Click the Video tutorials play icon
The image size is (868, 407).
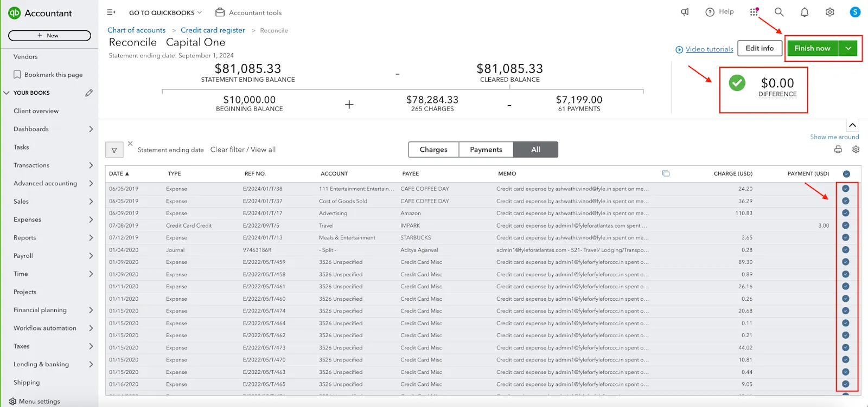679,49
